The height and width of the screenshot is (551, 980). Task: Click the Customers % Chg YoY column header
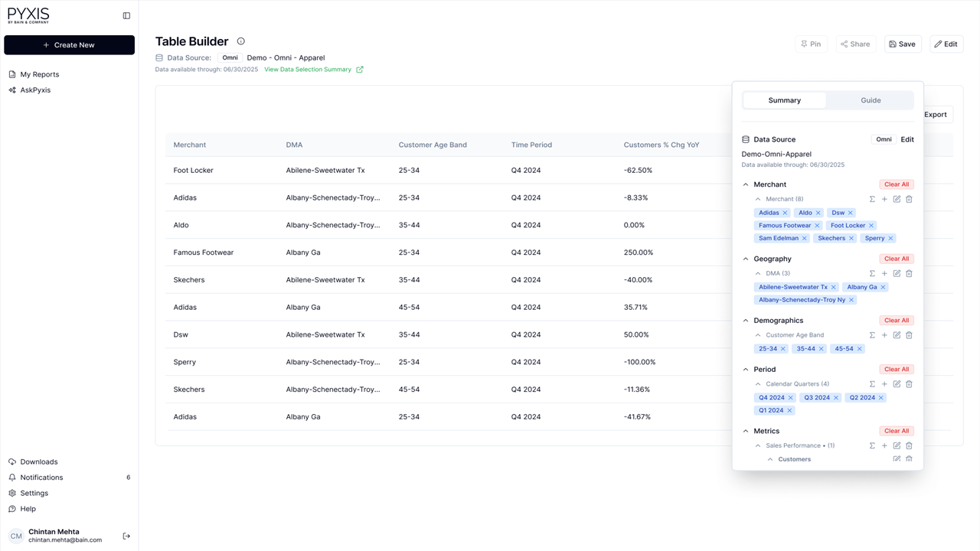pos(661,145)
